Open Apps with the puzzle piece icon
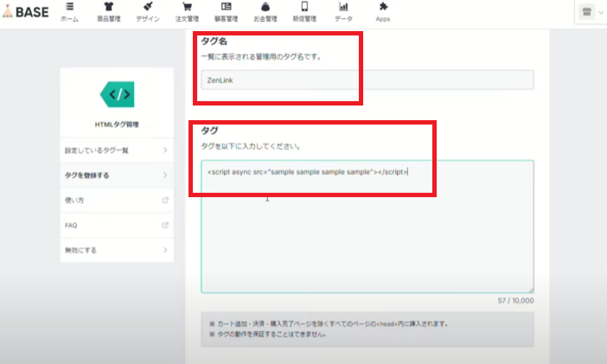This screenshot has height=364, width=607. [382, 9]
